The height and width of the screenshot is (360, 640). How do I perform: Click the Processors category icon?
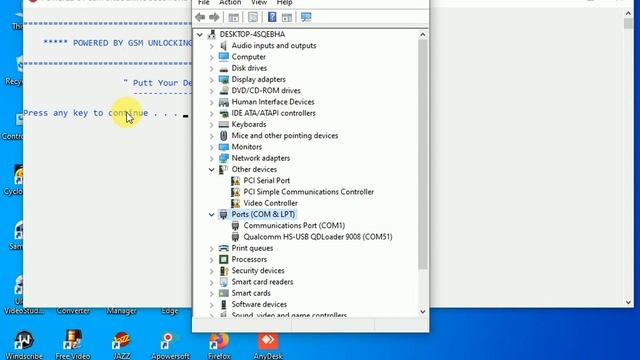pyautogui.click(x=223, y=259)
